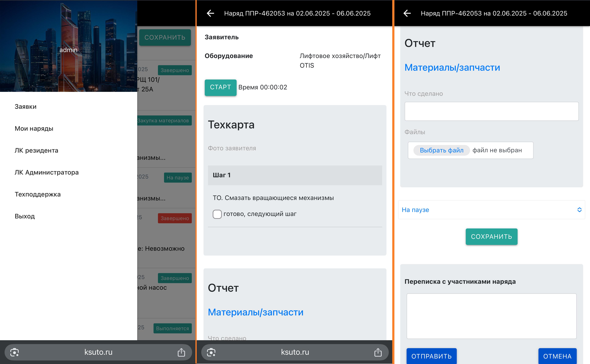Focus the 'Что сделано' text field
This screenshot has width=590, height=364.
492,111
